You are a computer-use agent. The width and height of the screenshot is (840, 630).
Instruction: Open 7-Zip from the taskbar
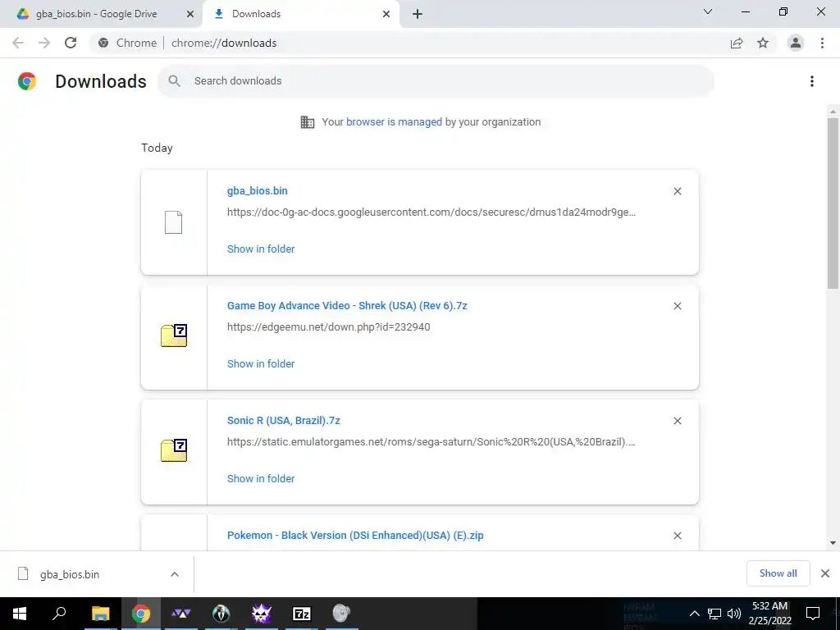tap(302, 614)
